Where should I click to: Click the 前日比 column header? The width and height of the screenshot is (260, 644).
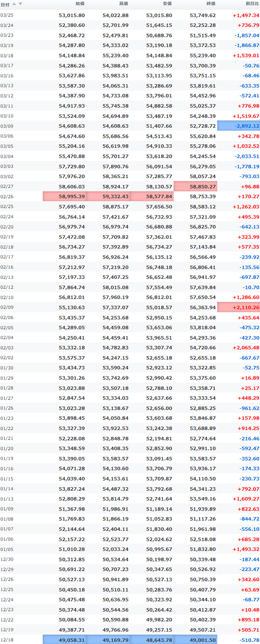click(x=252, y=4)
